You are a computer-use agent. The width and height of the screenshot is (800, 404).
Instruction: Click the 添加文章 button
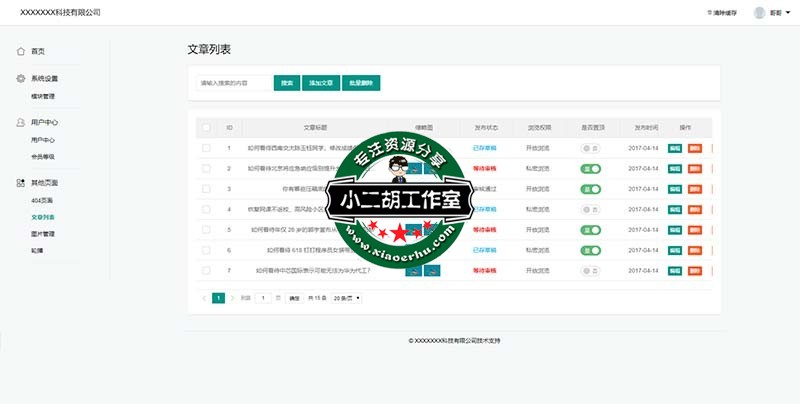click(318, 83)
